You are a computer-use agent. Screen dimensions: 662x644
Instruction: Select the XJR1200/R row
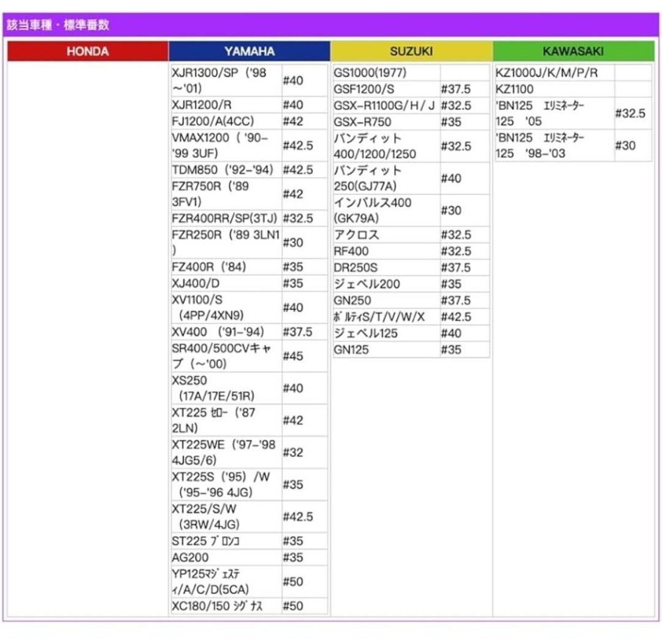249,105
